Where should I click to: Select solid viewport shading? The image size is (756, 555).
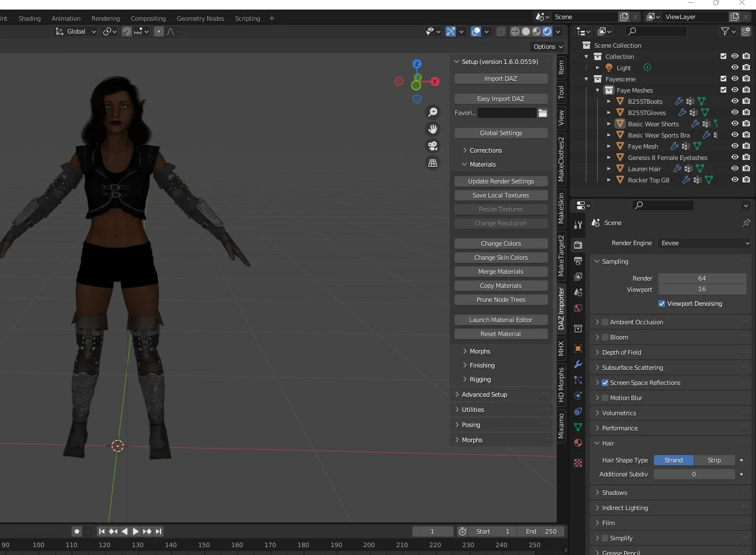[525, 31]
